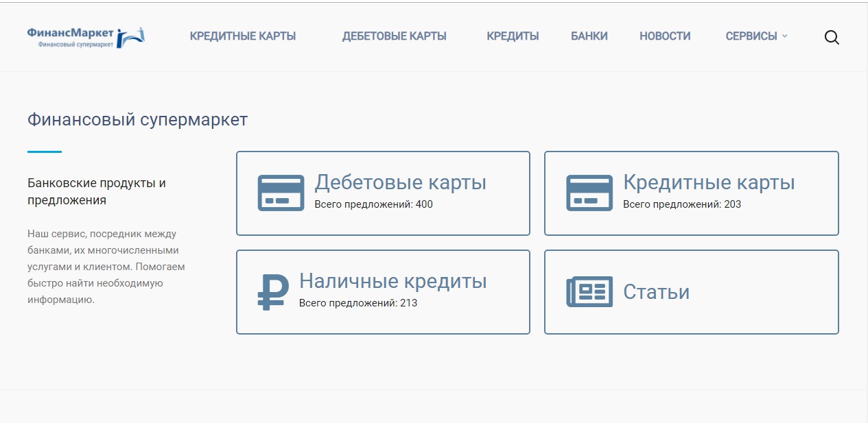Open the Новости menu item
The width and height of the screenshot is (868, 423).
[665, 36]
